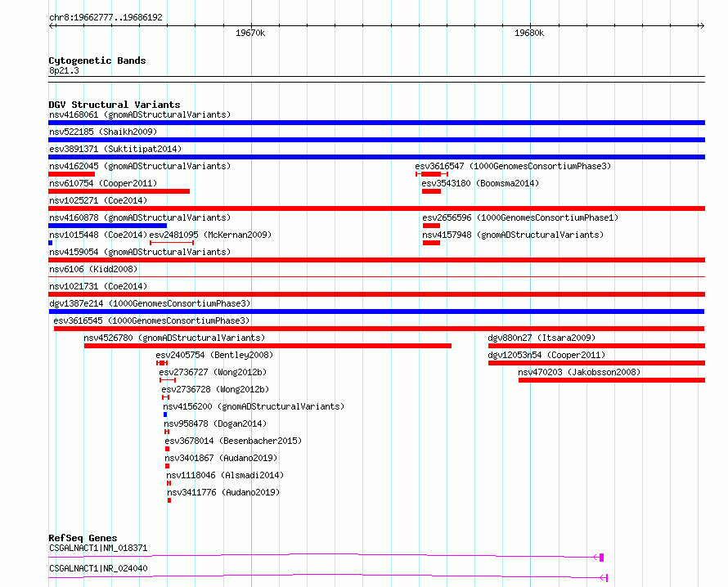This screenshot has width=728, height=587.
Task: Click esv2736727 (Wong2012b) interval marker
Action: pos(168,380)
